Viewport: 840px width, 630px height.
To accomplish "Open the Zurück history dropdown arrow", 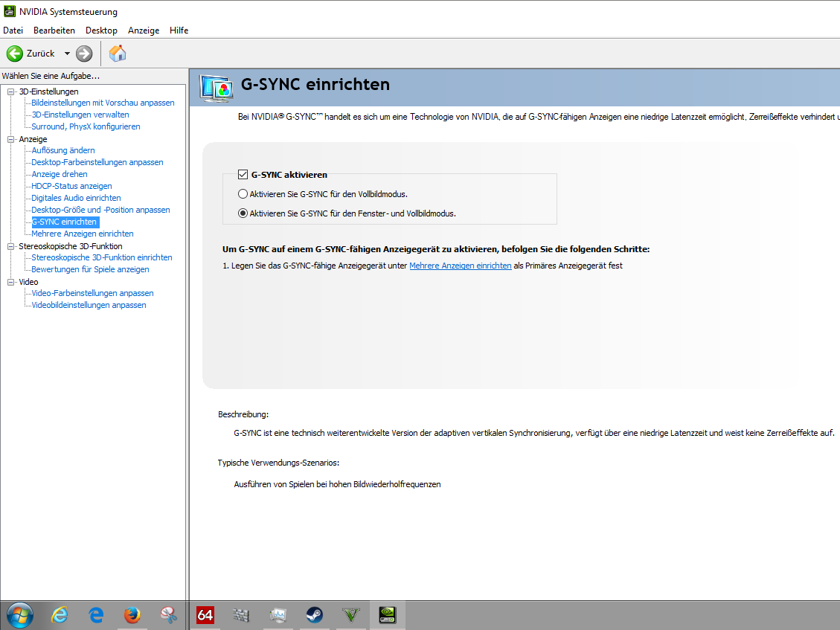I will tap(67, 54).
